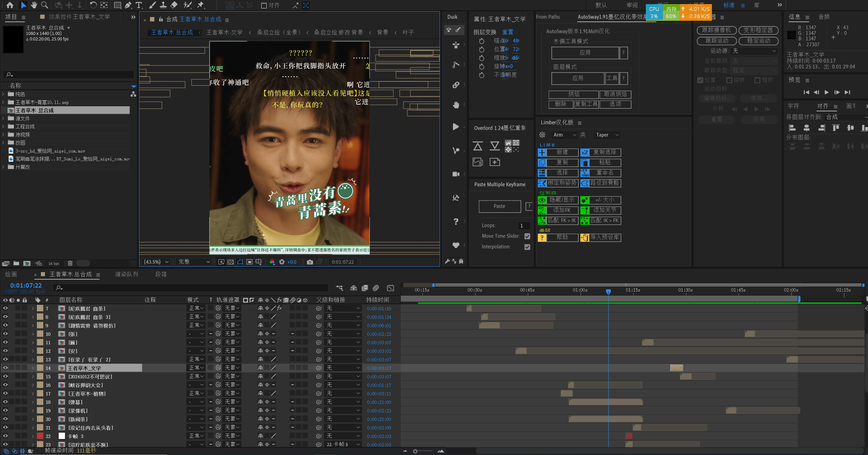This screenshot has height=455, width=868.
Task: Hide layer 18 弹幕 via eye icon
Action: (5, 402)
